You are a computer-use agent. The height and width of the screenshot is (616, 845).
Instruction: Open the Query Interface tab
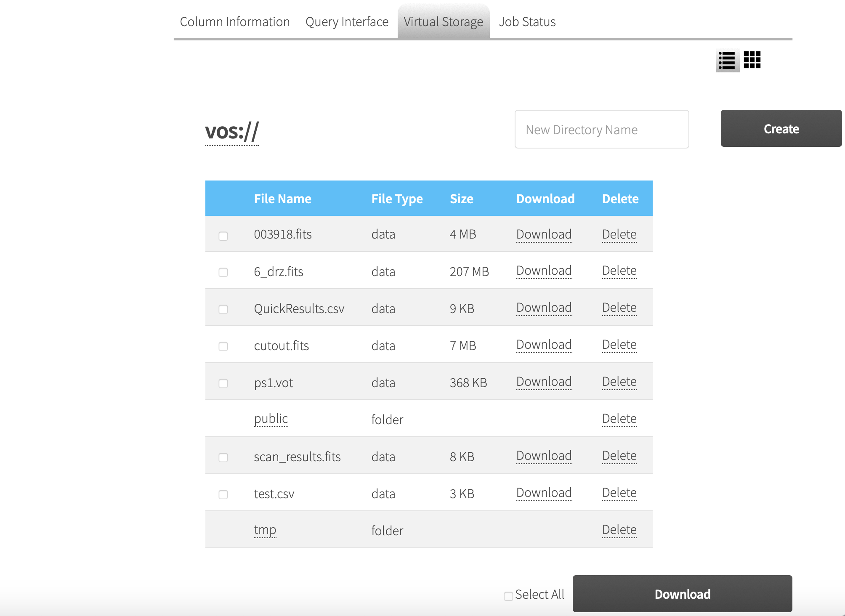tap(347, 22)
